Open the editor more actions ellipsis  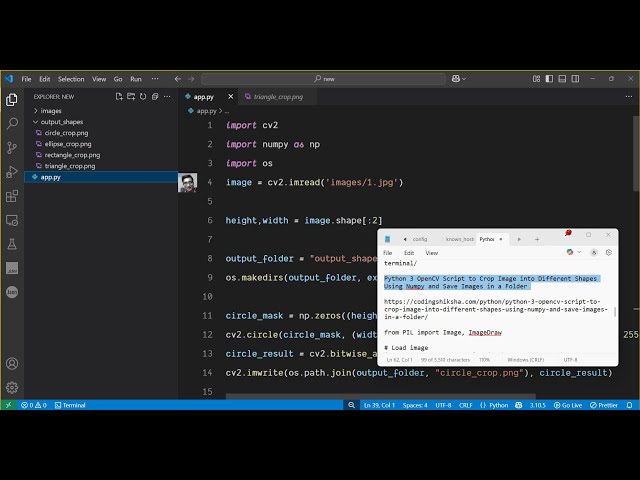pyautogui.click(x=629, y=97)
